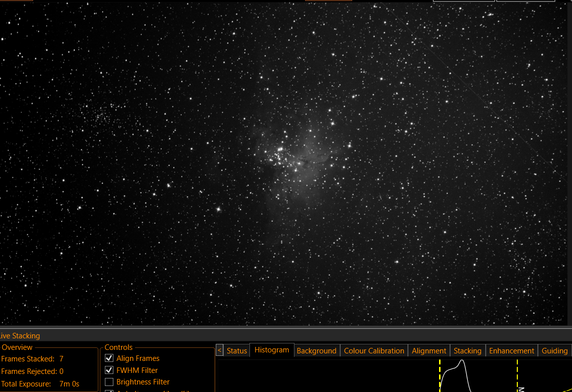Collapse the live stacking left panel arrow
Image resolution: width=572 pixels, height=392 pixels.
click(219, 350)
